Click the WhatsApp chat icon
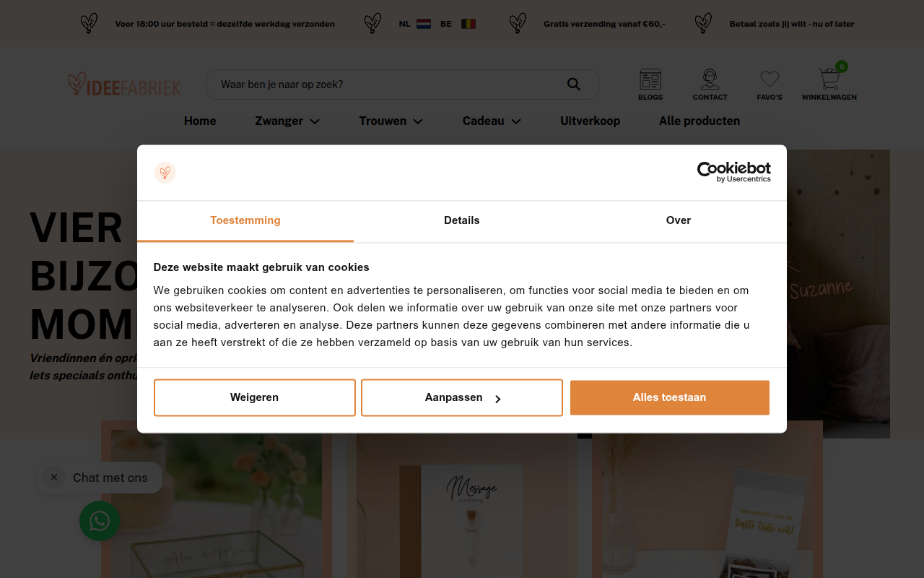The image size is (924, 578). [100, 521]
